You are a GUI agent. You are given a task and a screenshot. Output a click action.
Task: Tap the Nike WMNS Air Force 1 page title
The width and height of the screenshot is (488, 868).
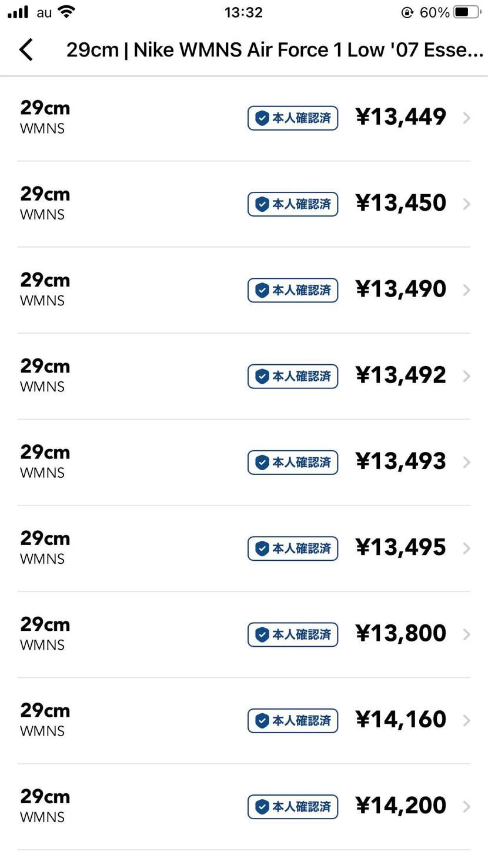pos(275,50)
